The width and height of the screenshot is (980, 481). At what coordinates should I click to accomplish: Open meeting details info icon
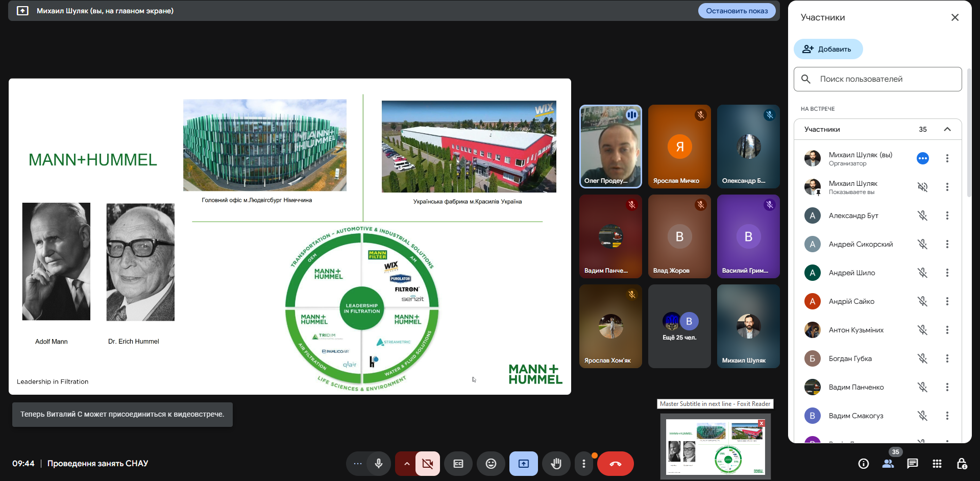[864, 464]
